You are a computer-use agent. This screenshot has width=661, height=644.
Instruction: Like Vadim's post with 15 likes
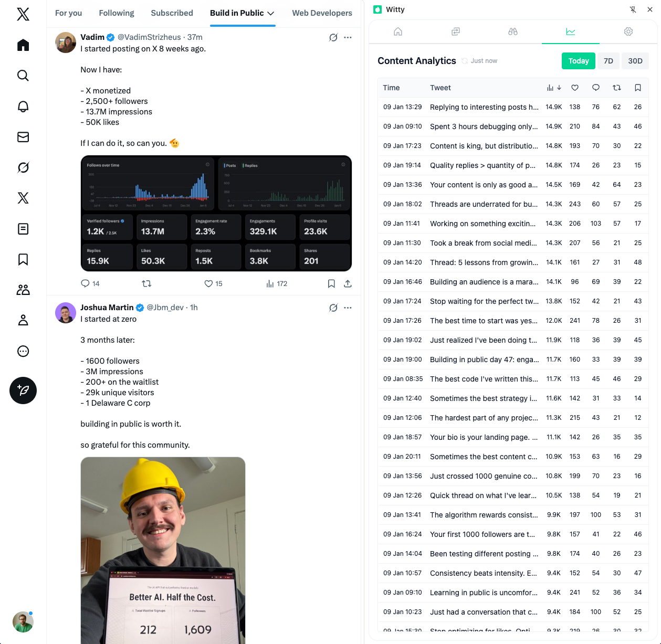208,283
